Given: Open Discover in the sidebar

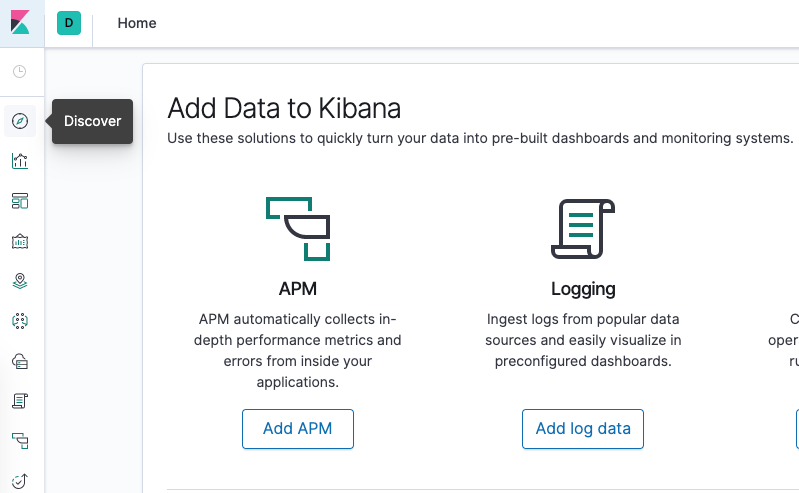Looking at the screenshot, I should pos(20,121).
